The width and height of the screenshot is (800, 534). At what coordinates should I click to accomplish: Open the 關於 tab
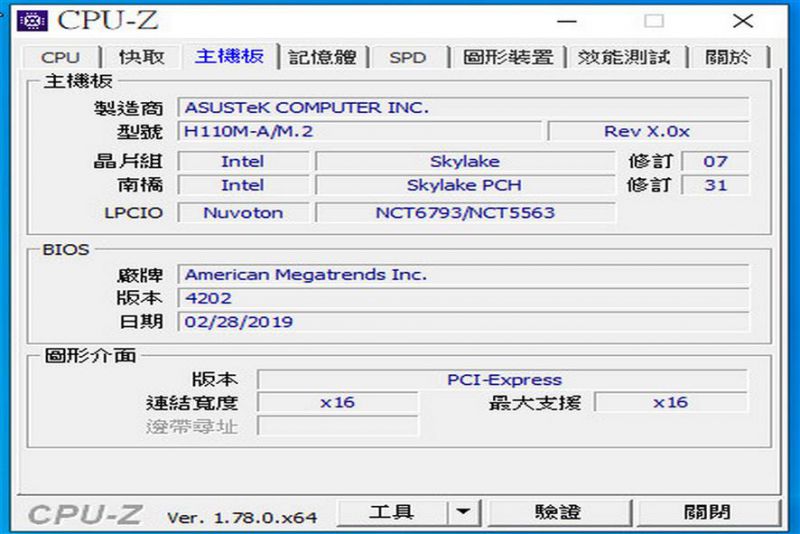[x=728, y=57]
